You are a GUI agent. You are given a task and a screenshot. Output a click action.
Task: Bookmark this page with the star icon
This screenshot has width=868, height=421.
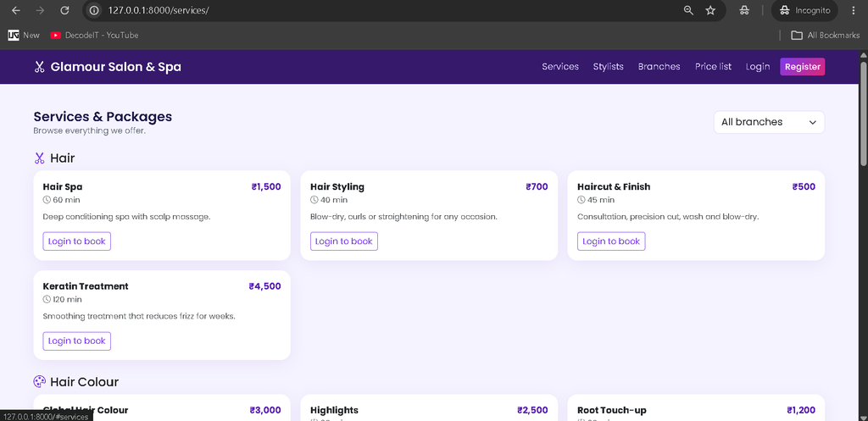coord(711,10)
